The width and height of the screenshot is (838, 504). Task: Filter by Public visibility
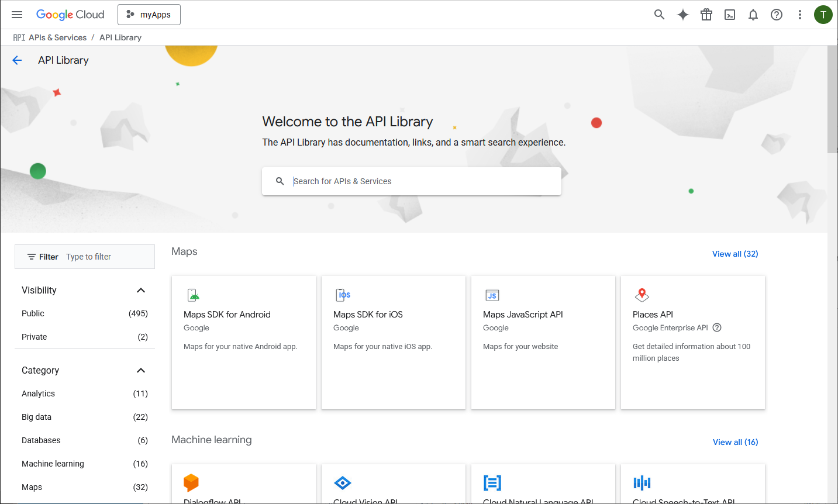[x=33, y=313]
